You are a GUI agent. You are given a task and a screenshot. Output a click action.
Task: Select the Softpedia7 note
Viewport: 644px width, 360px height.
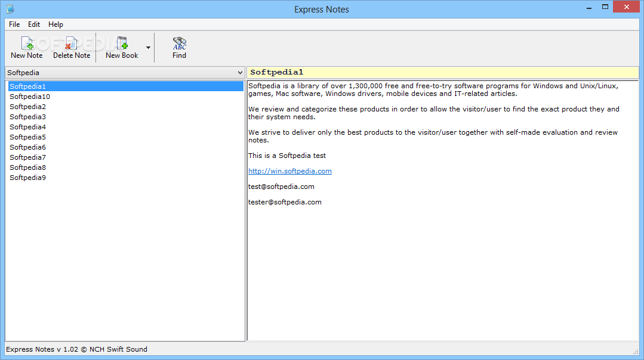pos(126,157)
